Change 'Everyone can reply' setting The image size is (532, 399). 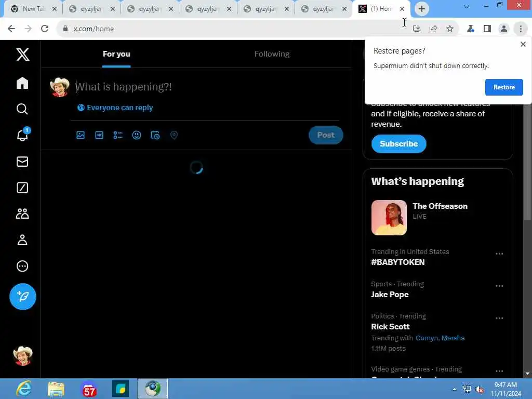point(115,108)
